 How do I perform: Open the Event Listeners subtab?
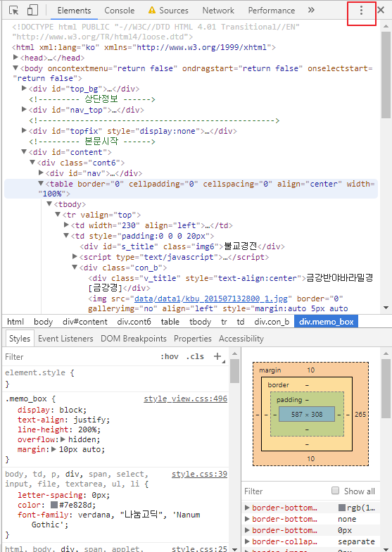(65, 339)
